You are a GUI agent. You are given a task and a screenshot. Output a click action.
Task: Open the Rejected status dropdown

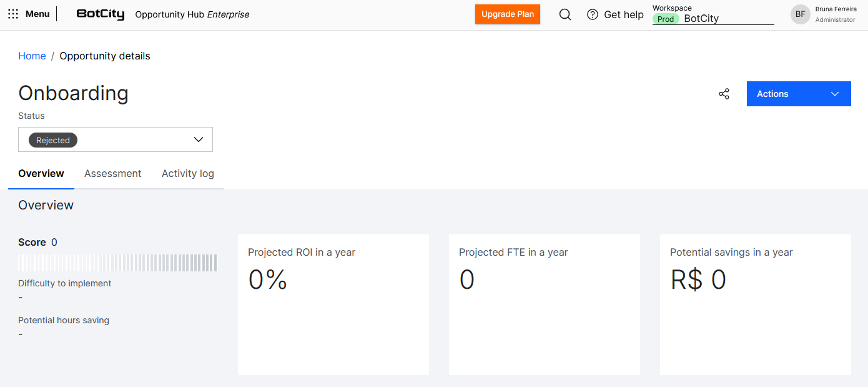point(116,139)
